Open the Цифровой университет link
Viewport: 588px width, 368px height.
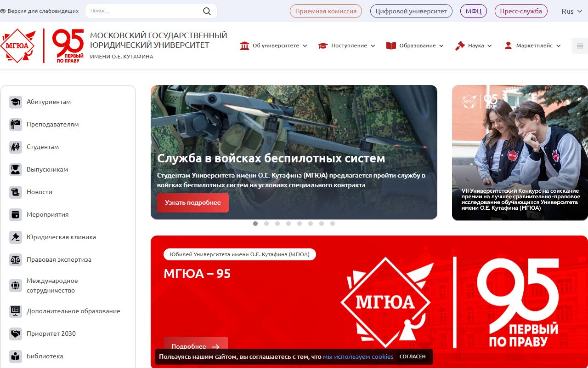coord(411,11)
